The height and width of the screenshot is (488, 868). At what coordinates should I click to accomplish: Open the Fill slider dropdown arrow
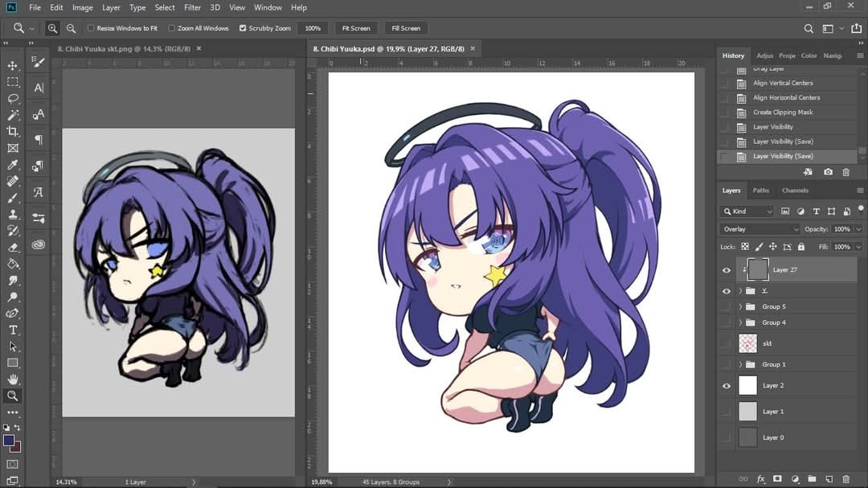(858, 247)
